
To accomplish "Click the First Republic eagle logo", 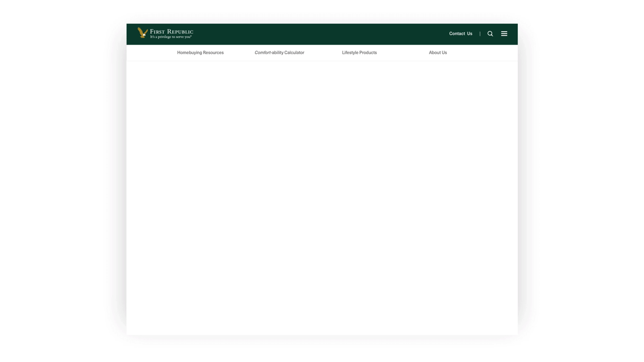I will [x=165, y=33].
